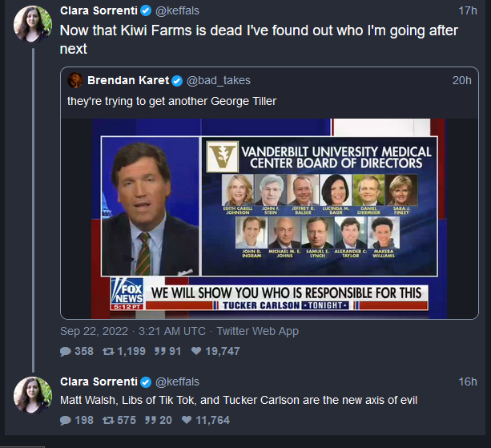Screen dimensions: 491x448
Task: Click the @bad_takes handle
Action: click(x=219, y=80)
